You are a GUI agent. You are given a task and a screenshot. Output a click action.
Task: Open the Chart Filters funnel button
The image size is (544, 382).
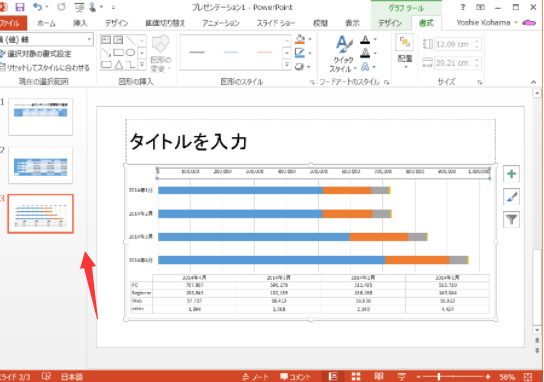point(511,219)
